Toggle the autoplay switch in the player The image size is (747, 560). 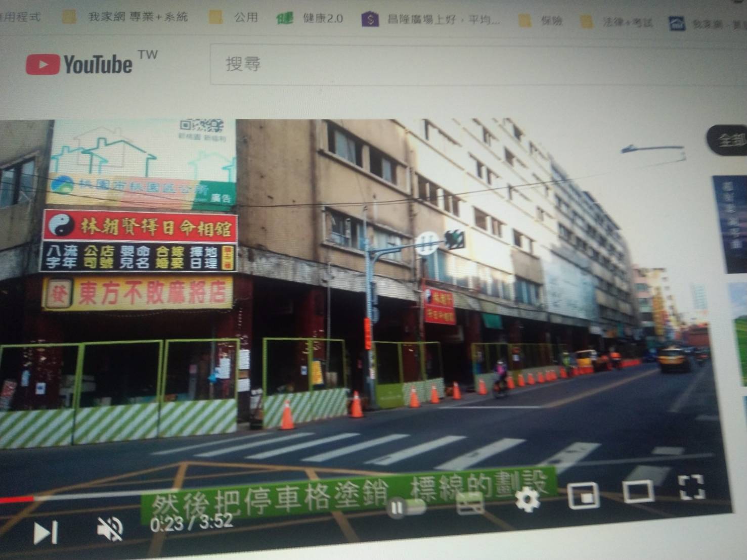pos(406,507)
